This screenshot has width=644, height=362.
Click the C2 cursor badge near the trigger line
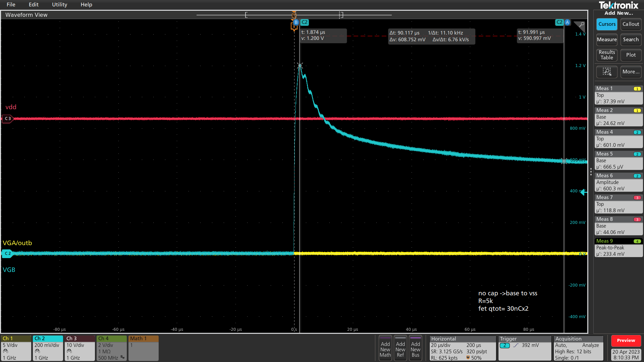[x=304, y=22]
